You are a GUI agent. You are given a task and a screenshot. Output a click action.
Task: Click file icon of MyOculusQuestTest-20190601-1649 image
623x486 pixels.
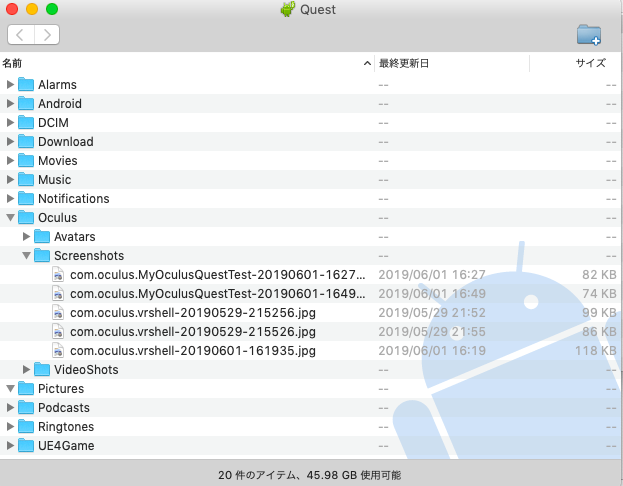click(58, 294)
